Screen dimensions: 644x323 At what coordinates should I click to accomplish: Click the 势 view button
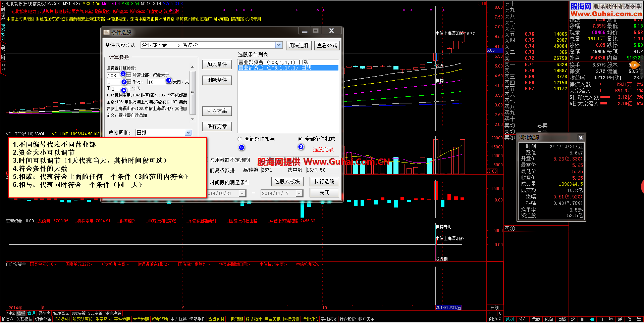click(x=611, y=319)
